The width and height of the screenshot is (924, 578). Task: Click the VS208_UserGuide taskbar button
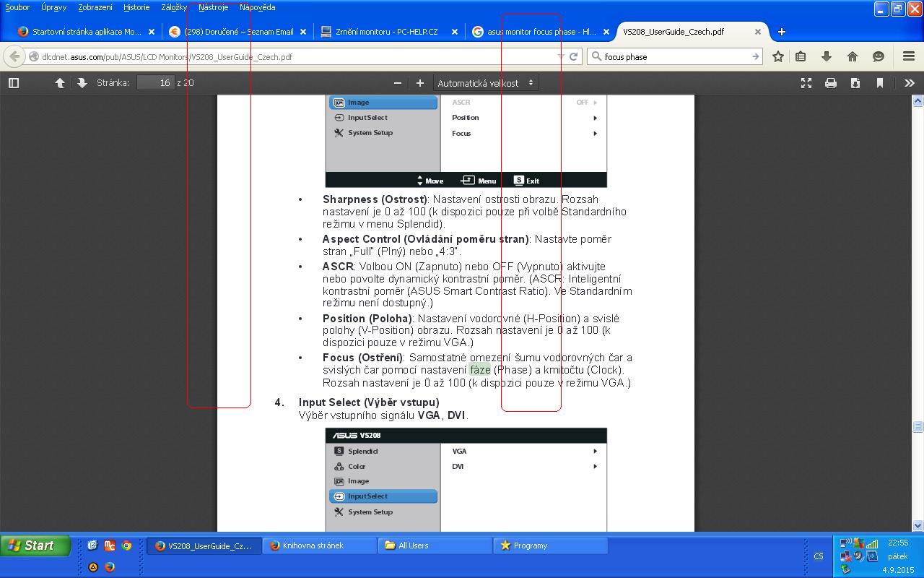(x=204, y=545)
